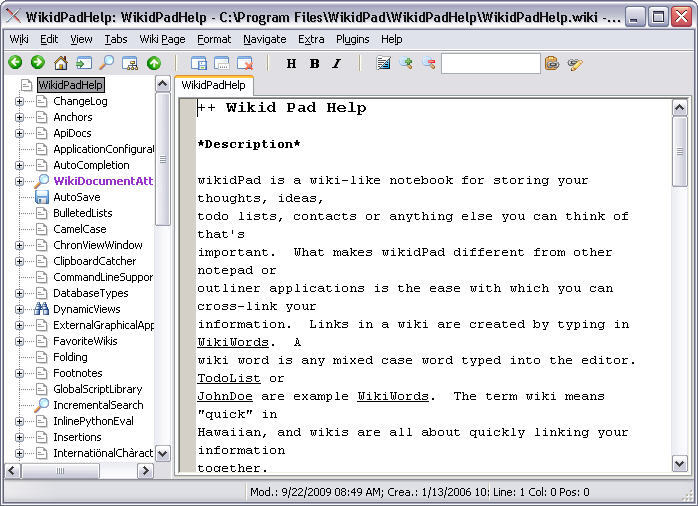Open the Format menu
The height and width of the screenshot is (506, 698).
click(x=214, y=39)
